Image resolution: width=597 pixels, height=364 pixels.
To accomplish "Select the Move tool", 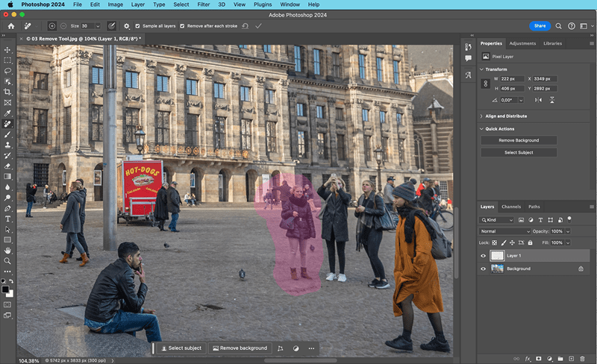I will (x=7, y=50).
